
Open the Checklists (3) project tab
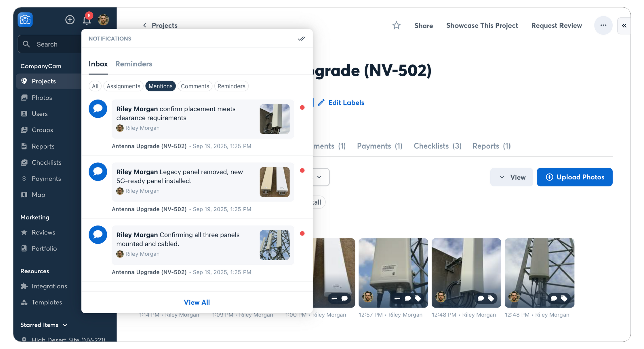click(437, 146)
